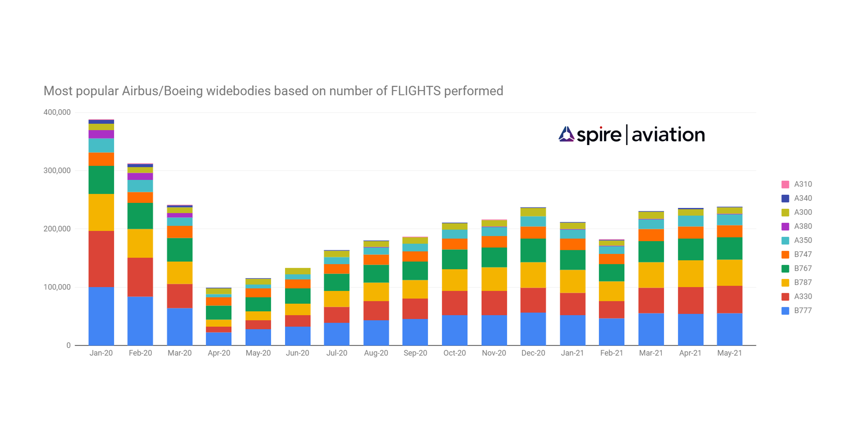
Task: Click the 400,000 y-axis label
Action: coord(57,112)
